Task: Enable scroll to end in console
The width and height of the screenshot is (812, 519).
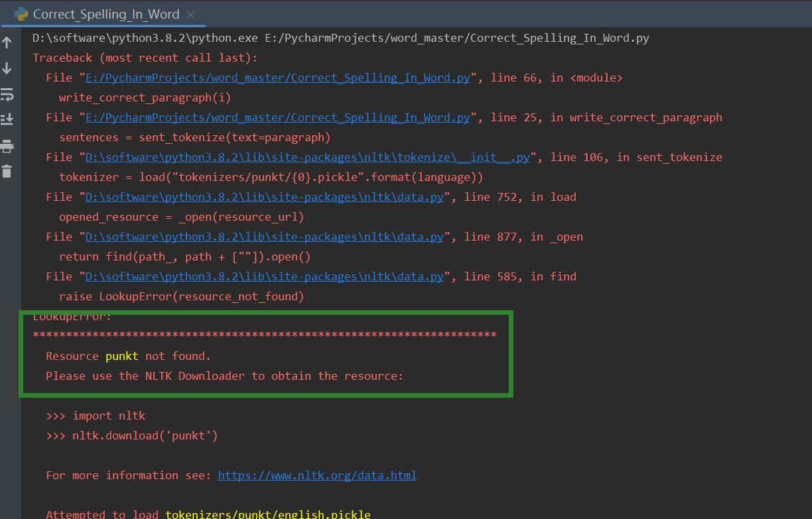Action: coord(7,119)
